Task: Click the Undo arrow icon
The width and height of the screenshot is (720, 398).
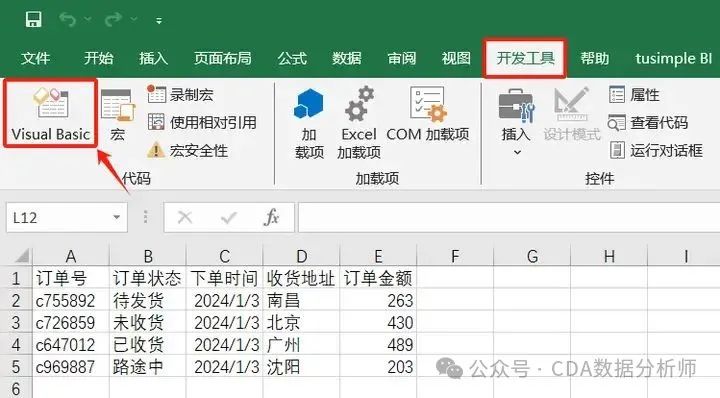Action: (x=68, y=20)
